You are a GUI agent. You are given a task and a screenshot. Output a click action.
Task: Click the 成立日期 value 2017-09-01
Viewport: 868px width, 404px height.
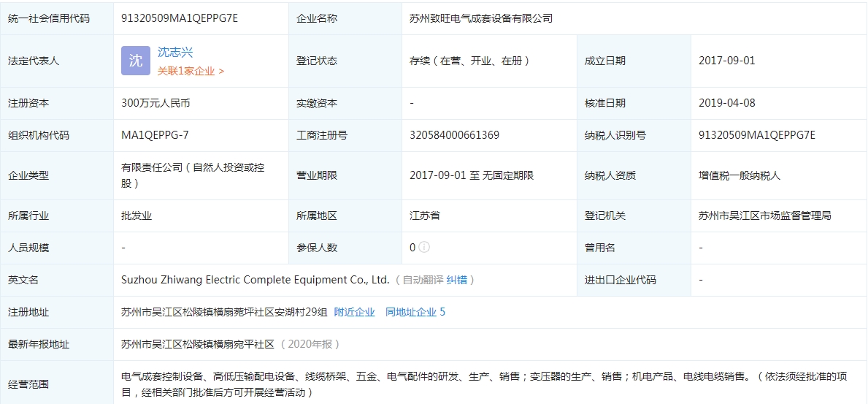coord(726,61)
